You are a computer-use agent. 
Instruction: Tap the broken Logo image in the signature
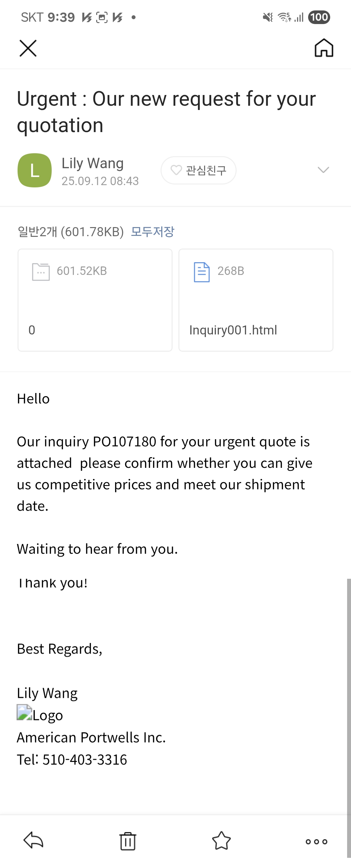(40, 714)
